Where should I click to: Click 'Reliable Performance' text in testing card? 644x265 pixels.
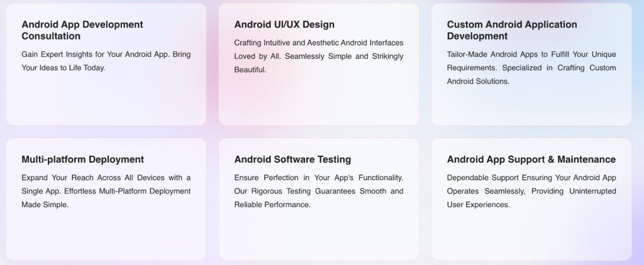click(x=272, y=205)
